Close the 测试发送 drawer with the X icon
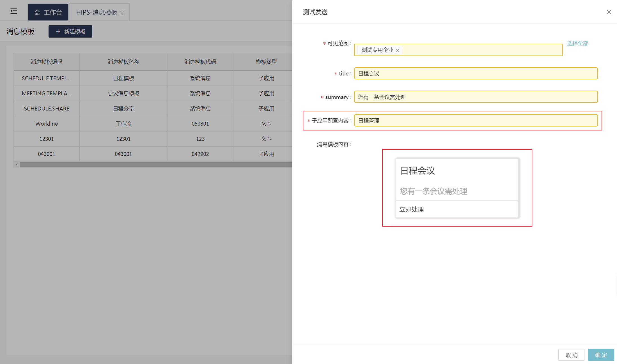The image size is (617, 364). (x=609, y=12)
